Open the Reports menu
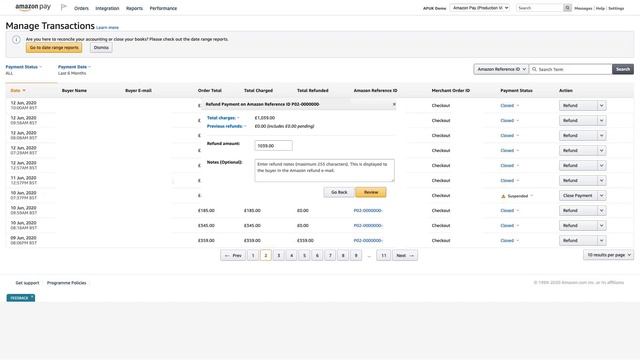This screenshot has width=640, height=360. [134, 8]
